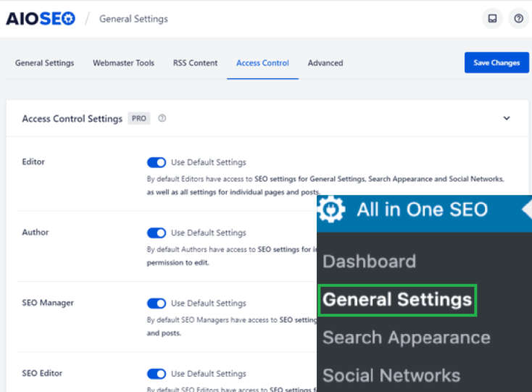Go to the RSS Content tab
532x392 pixels.
[195, 63]
